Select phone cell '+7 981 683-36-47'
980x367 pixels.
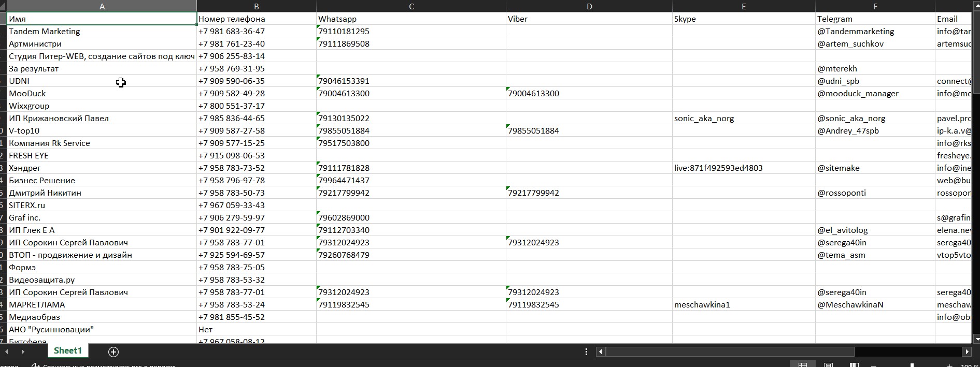coord(257,31)
